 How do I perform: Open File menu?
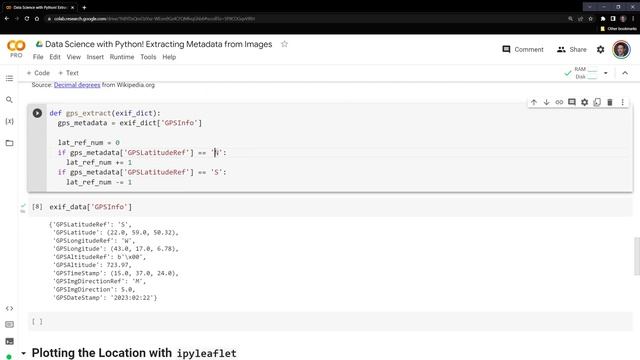click(38, 57)
